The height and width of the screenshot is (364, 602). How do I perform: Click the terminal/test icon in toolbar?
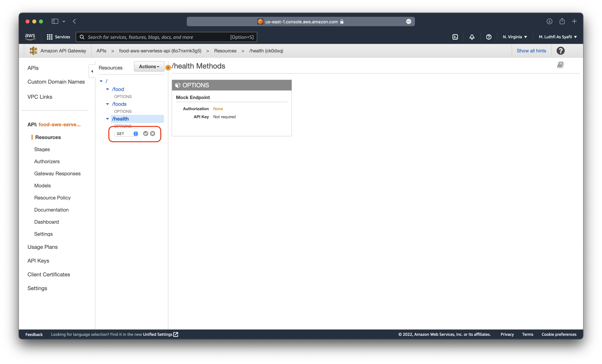click(x=455, y=37)
